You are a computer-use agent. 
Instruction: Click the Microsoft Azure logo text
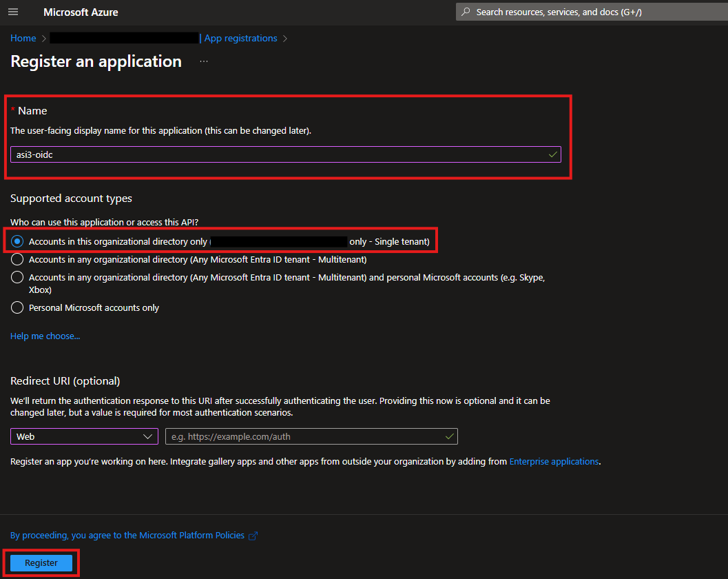pyautogui.click(x=81, y=12)
